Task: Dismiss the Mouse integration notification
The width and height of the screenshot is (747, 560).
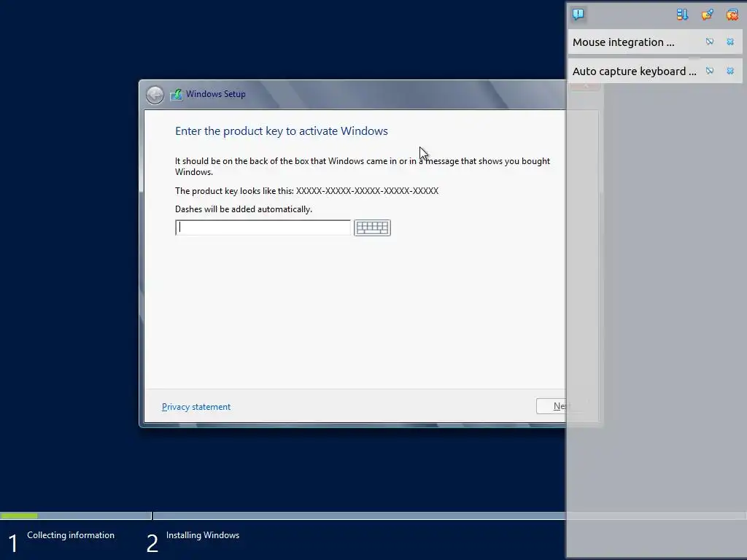Action: tap(730, 42)
